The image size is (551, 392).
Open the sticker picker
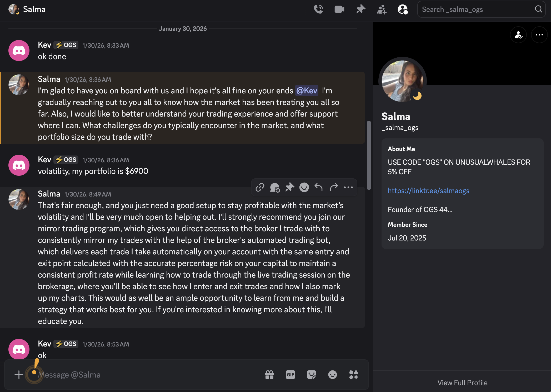(312, 375)
